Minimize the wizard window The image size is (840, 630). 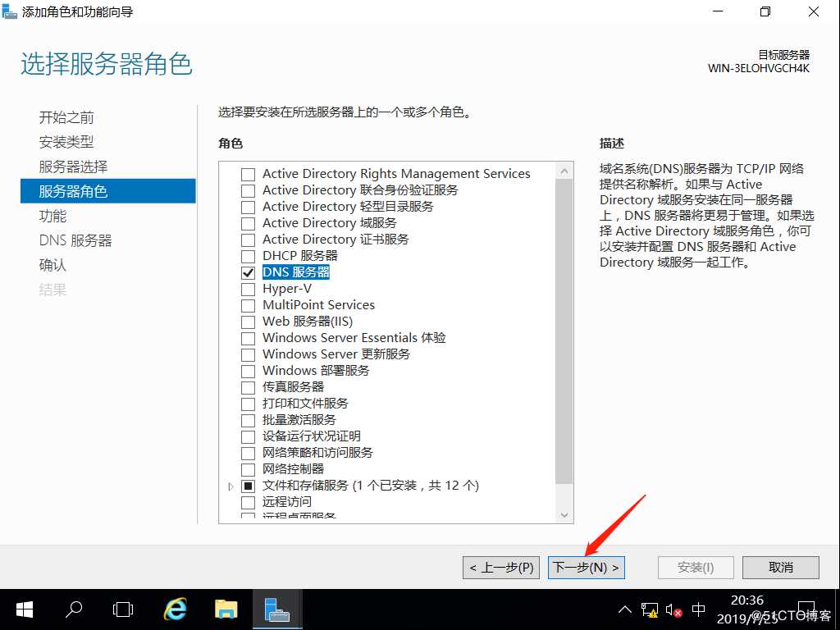pos(718,11)
